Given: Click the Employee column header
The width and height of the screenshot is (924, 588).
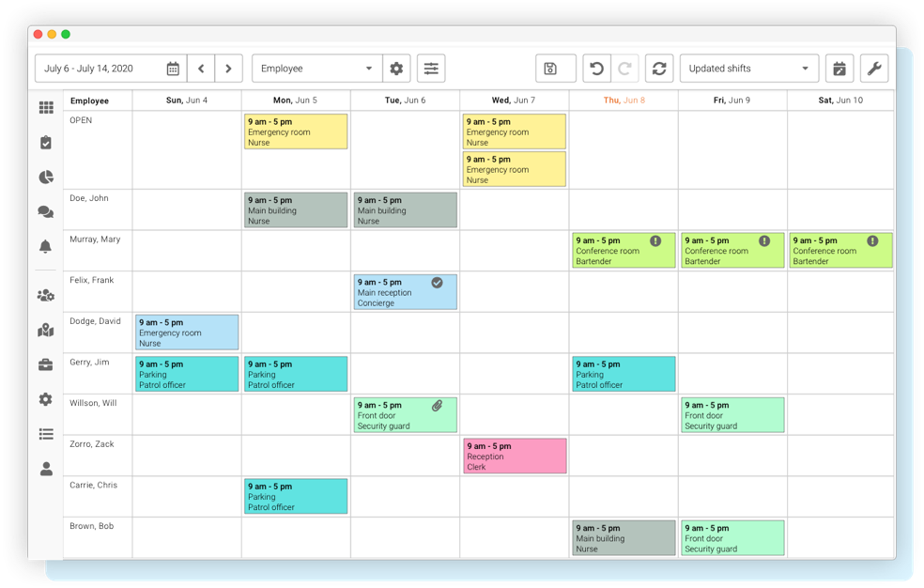Looking at the screenshot, I should tap(89, 101).
